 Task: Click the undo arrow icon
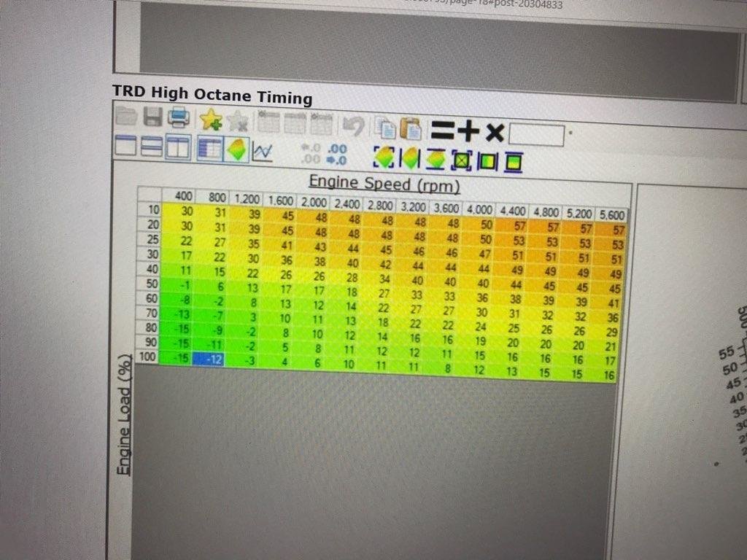(354, 126)
